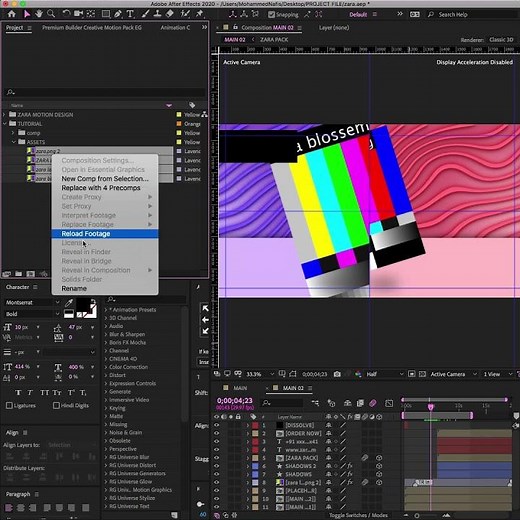Select the Default workspace

tap(358, 14)
